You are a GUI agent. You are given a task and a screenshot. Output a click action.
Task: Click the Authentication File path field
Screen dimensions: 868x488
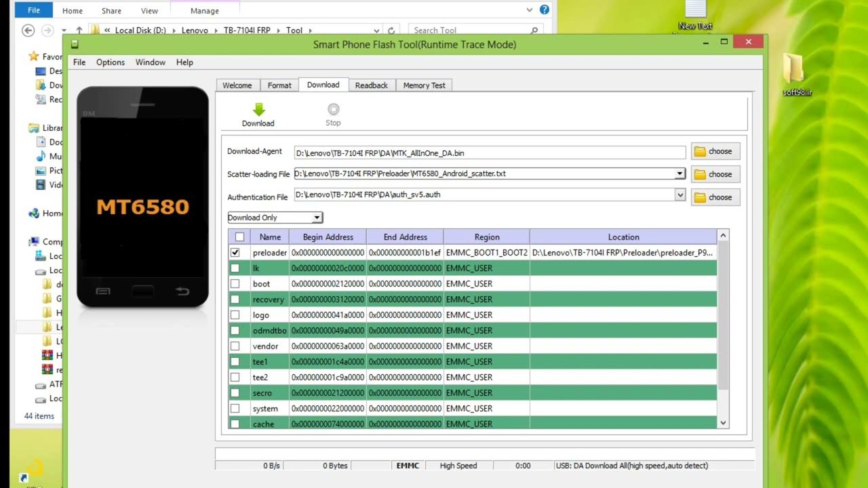click(484, 195)
